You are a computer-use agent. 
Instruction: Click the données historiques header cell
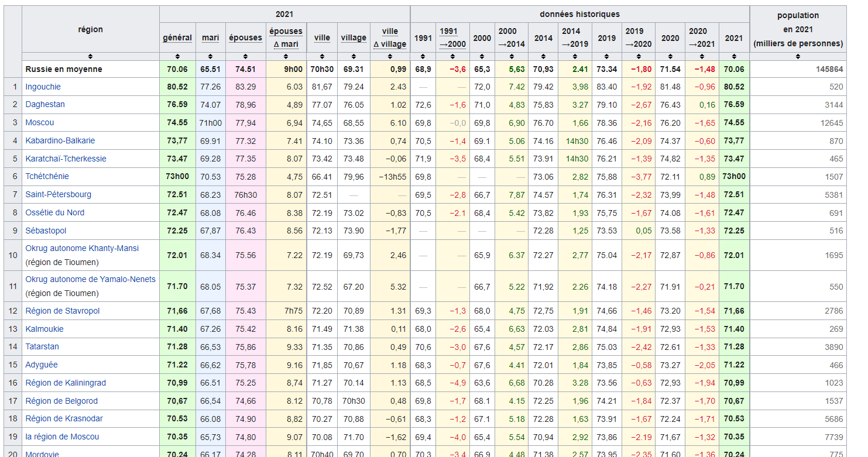point(579,14)
